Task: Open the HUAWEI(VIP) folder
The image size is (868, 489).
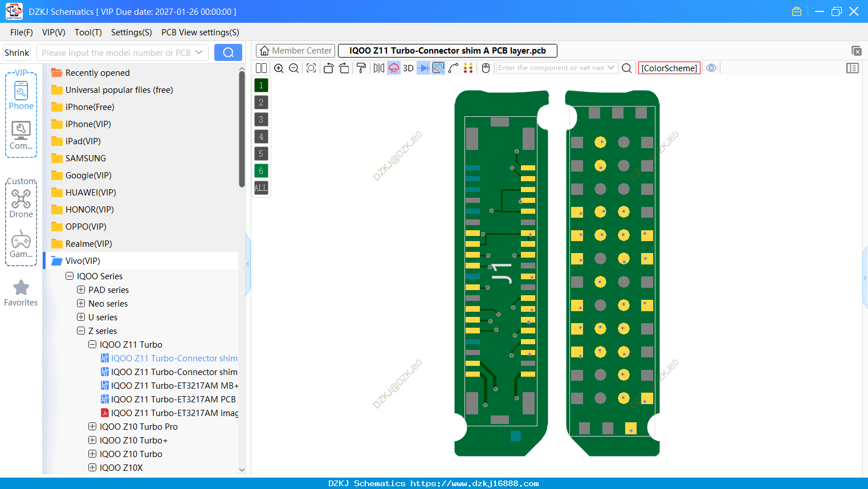Action: click(x=91, y=193)
